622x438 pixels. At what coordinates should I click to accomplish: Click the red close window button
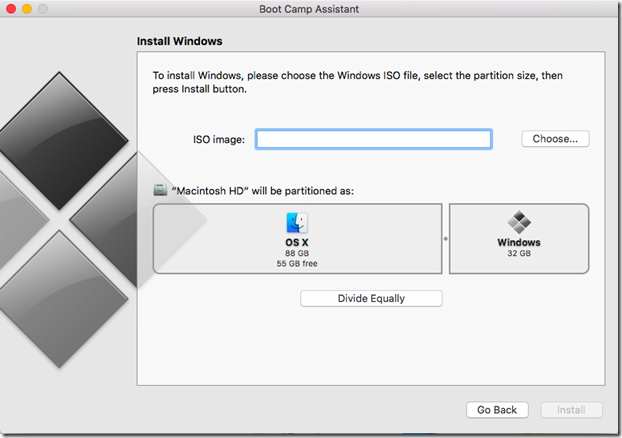(11, 9)
